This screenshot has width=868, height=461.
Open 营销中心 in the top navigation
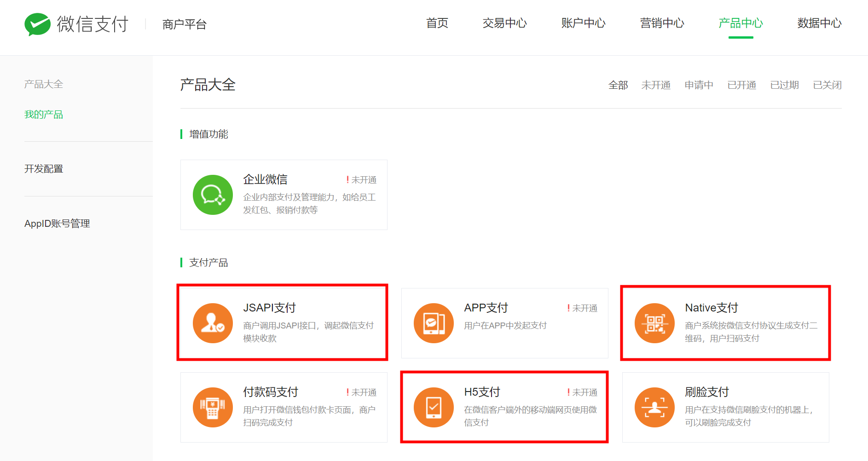point(662,23)
